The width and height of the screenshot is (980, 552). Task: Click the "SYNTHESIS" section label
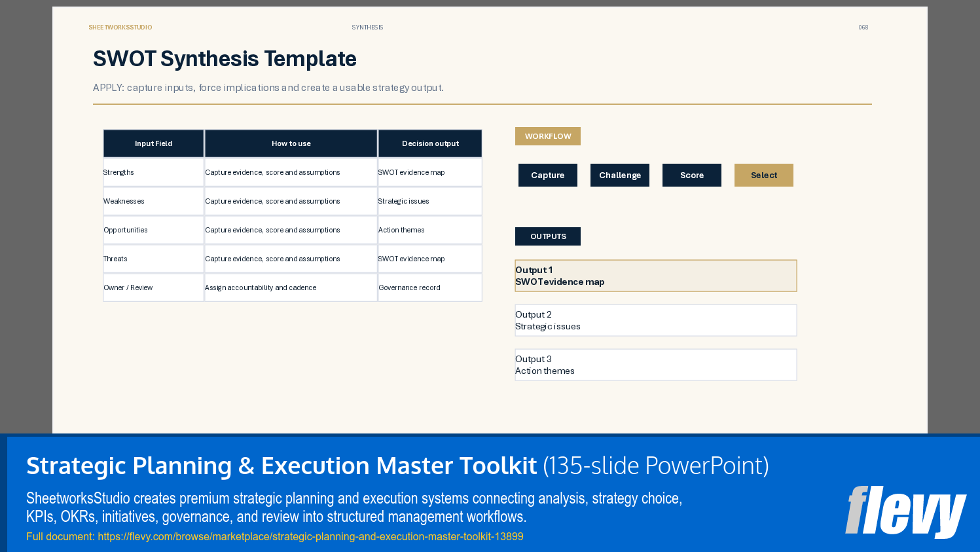click(x=367, y=28)
